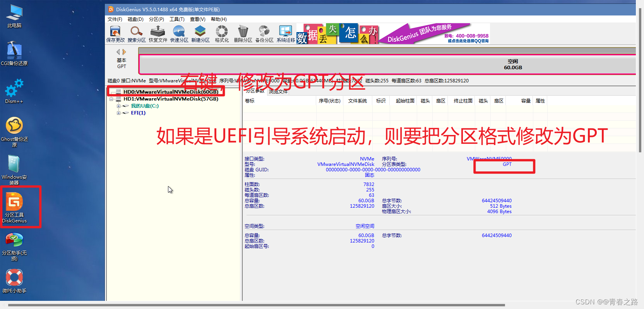
Task: Open 分区工具 DiskGenius desktop icon
Action: [14, 208]
